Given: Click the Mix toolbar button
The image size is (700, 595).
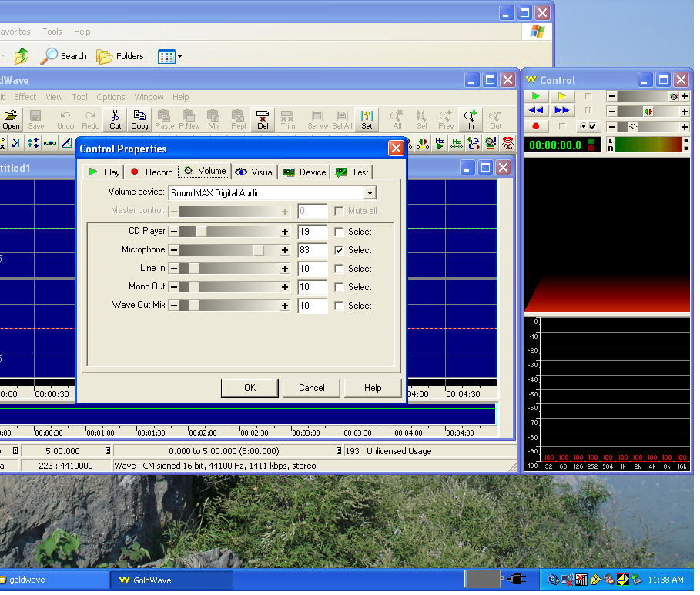Looking at the screenshot, I should pyautogui.click(x=214, y=119).
